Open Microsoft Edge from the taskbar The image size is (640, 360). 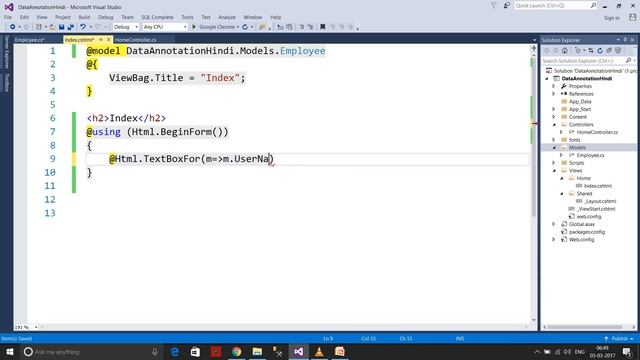coord(175,351)
